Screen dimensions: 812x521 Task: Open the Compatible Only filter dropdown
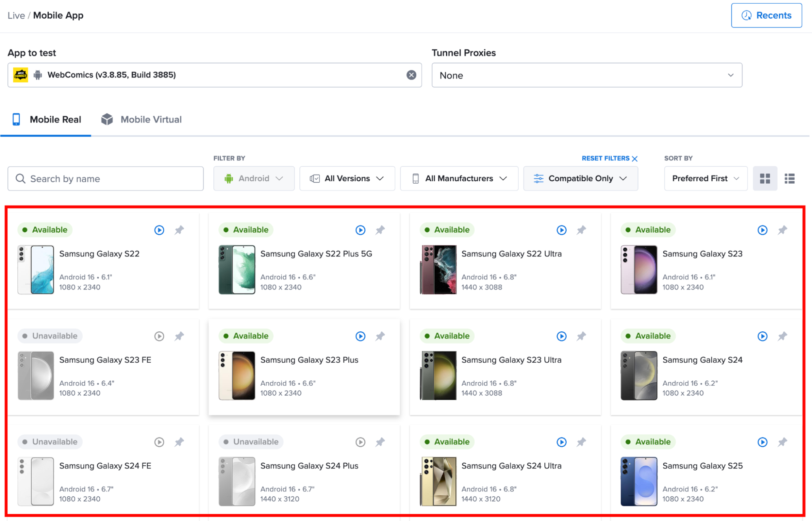click(x=580, y=179)
